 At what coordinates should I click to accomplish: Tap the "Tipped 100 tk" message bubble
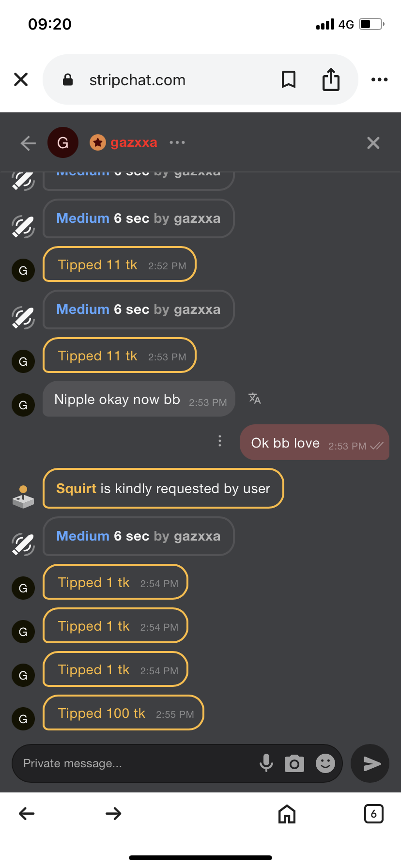click(x=123, y=713)
